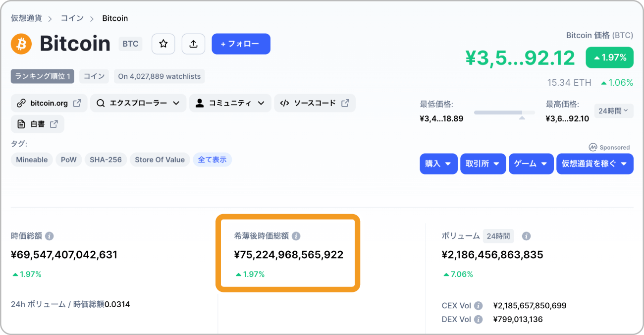This screenshot has width=644, height=335.
Task: Click the ボリューム value ¥2,186,456,863,835
Action: tap(492, 255)
